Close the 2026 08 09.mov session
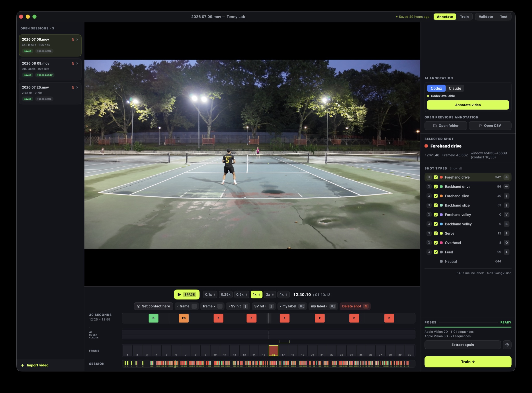 (x=77, y=63)
